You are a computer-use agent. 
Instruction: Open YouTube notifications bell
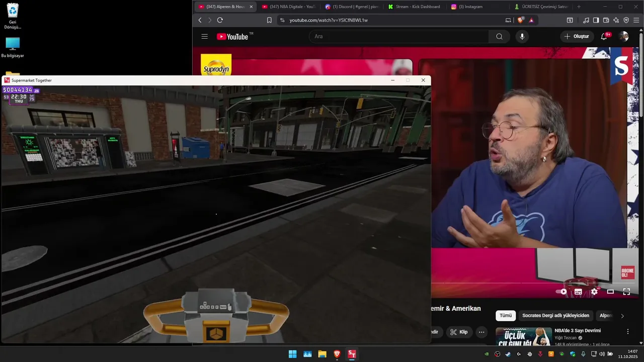click(x=604, y=36)
